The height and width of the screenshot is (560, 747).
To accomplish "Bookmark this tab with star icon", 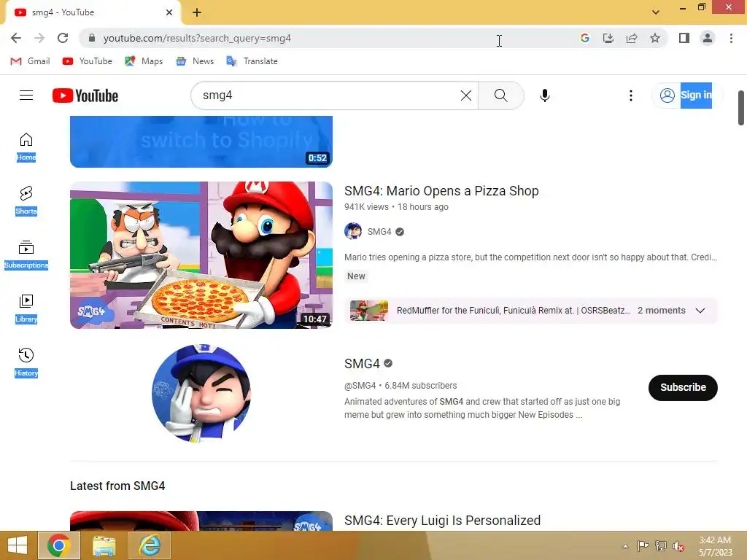I will [655, 38].
